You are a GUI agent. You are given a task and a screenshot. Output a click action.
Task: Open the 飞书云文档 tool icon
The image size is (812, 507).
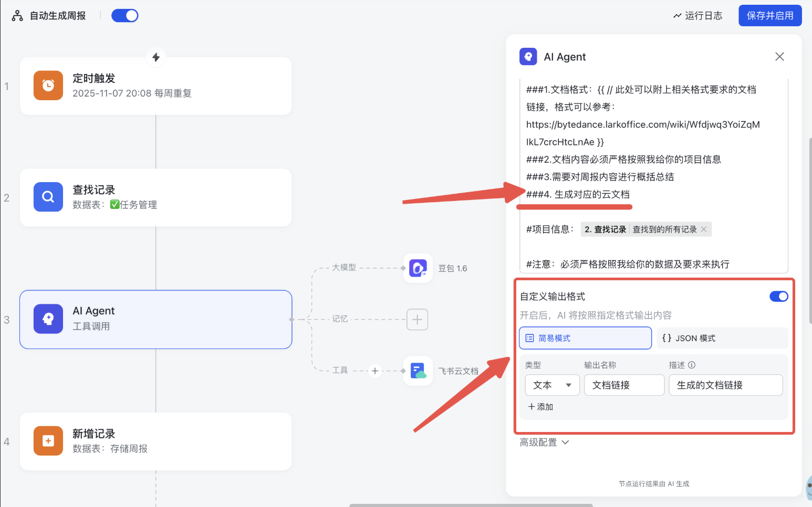[418, 371]
